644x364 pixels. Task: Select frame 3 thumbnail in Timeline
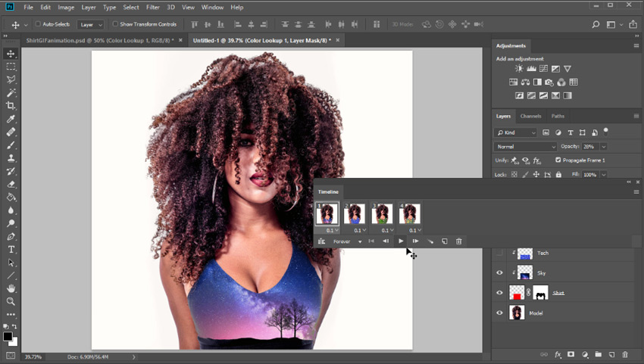382,213
